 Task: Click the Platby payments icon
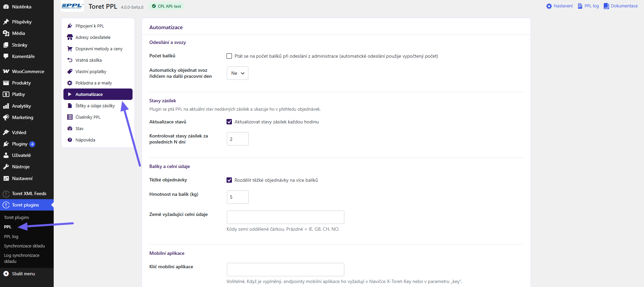[6, 94]
